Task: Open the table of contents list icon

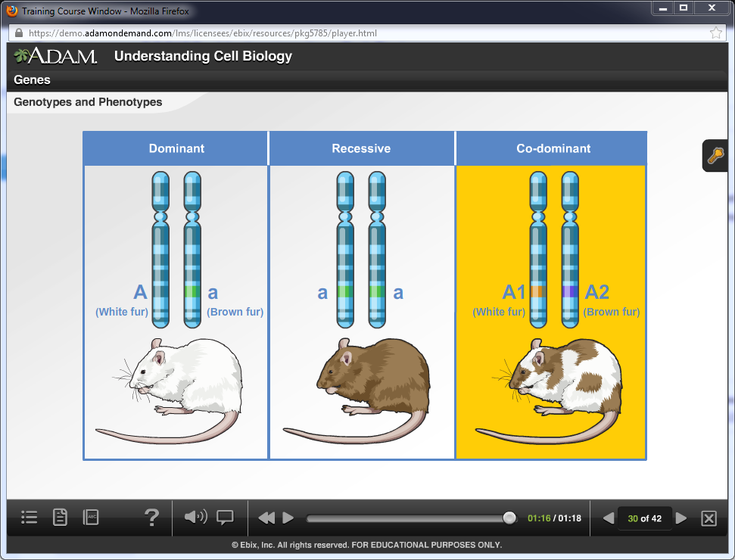Action: [x=30, y=518]
